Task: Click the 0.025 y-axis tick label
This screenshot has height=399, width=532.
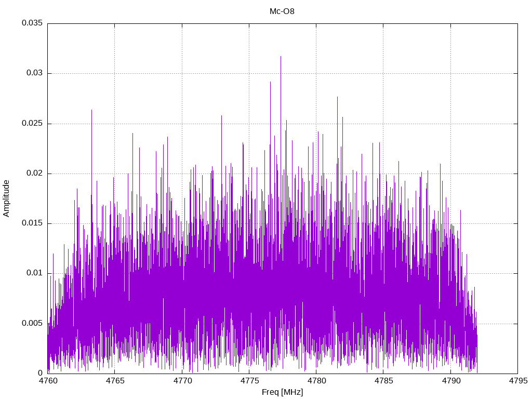Action: pos(32,123)
